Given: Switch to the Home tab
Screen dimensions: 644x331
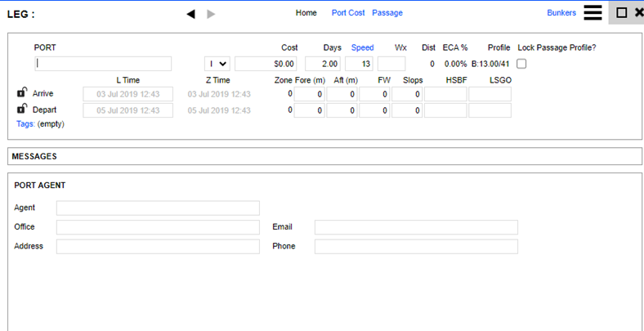Looking at the screenshot, I should 306,13.
